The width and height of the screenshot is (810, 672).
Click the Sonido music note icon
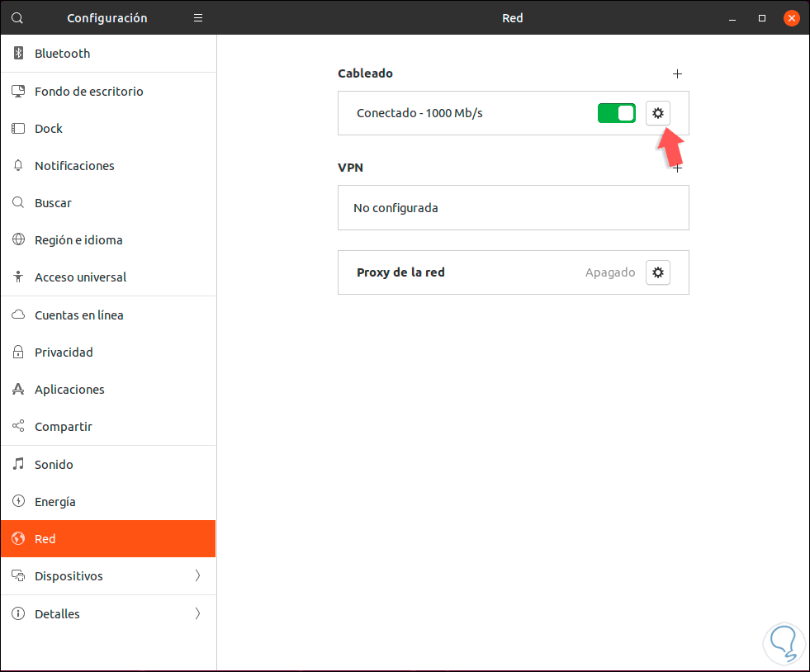[18, 465]
